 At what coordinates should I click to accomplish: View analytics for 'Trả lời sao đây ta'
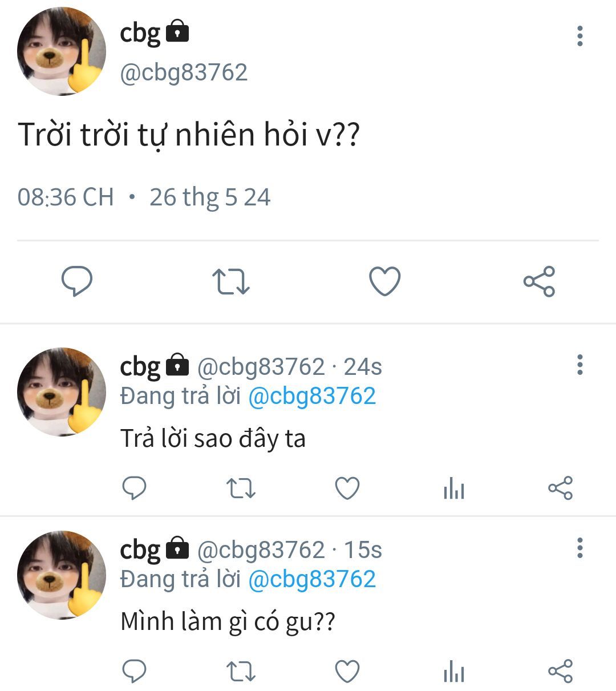pyautogui.click(x=454, y=489)
